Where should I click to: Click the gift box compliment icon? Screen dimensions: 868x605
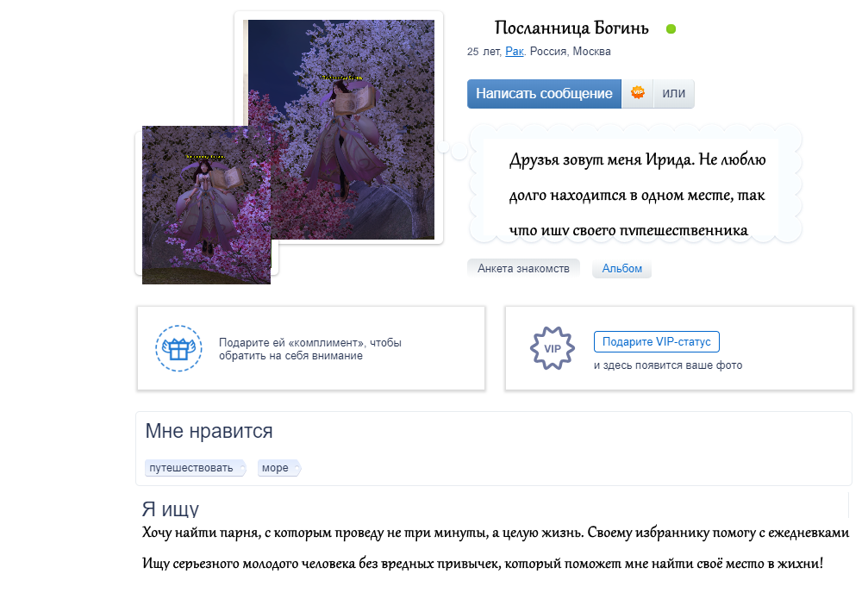pyautogui.click(x=177, y=348)
